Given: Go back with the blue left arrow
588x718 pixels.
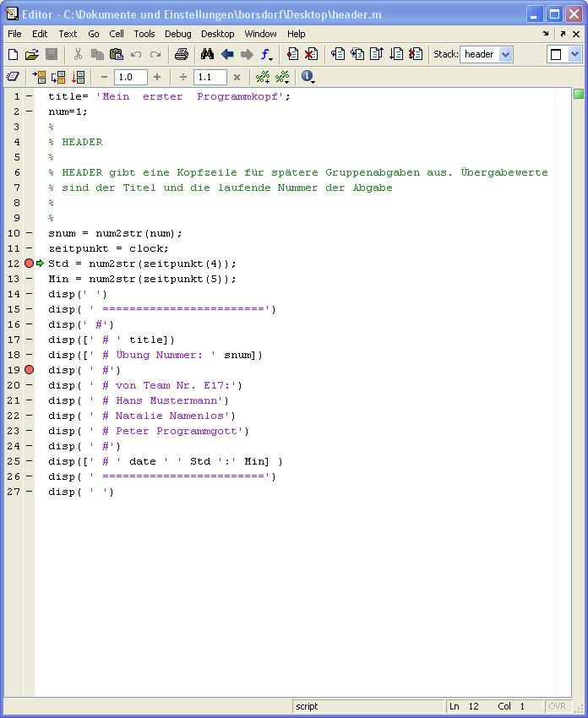Looking at the screenshot, I should pos(227,55).
